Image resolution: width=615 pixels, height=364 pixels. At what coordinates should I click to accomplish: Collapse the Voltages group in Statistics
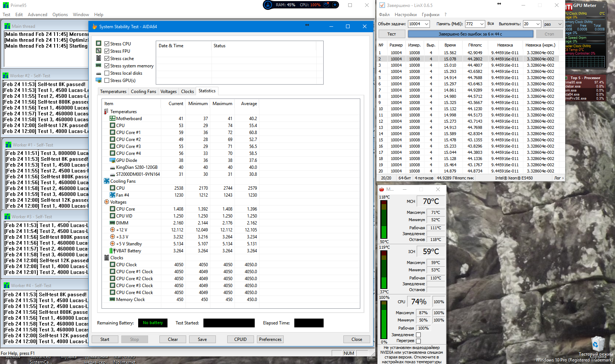(x=106, y=202)
